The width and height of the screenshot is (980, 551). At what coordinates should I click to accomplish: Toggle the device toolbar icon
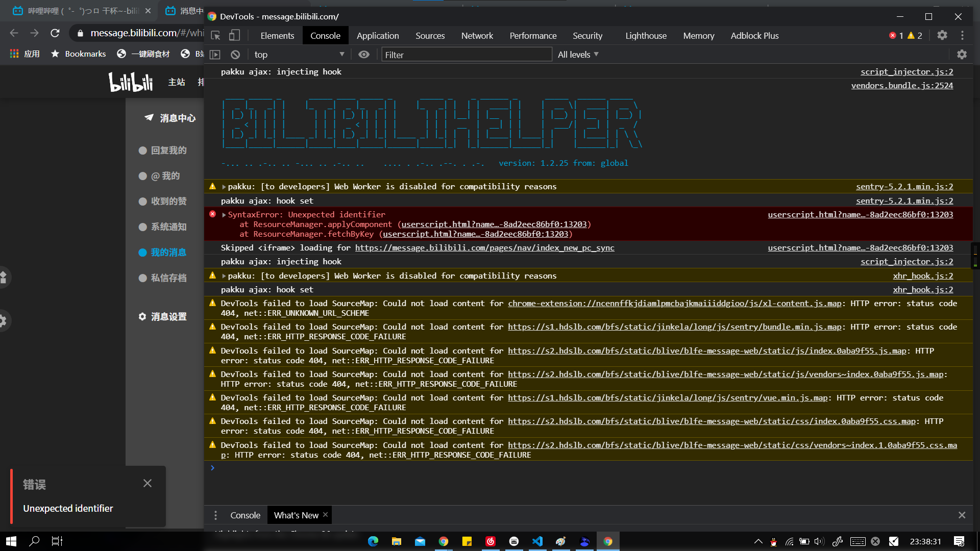(x=234, y=36)
